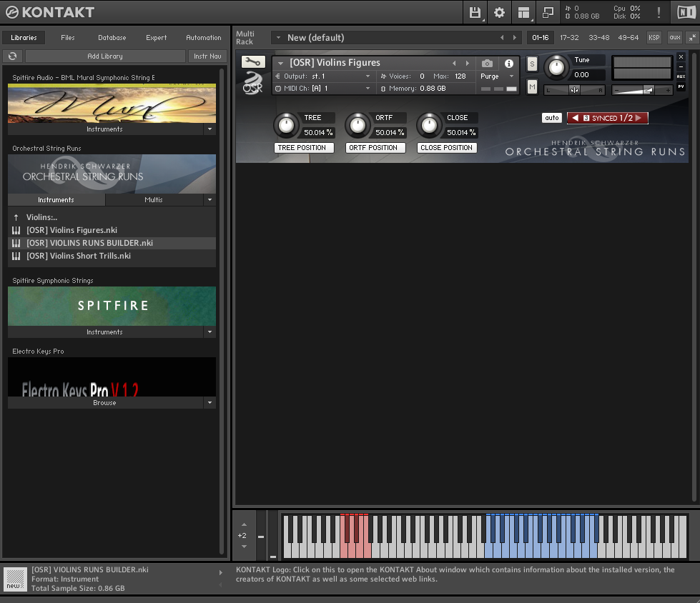Click the Native Instruments NI logo

point(686,12)
